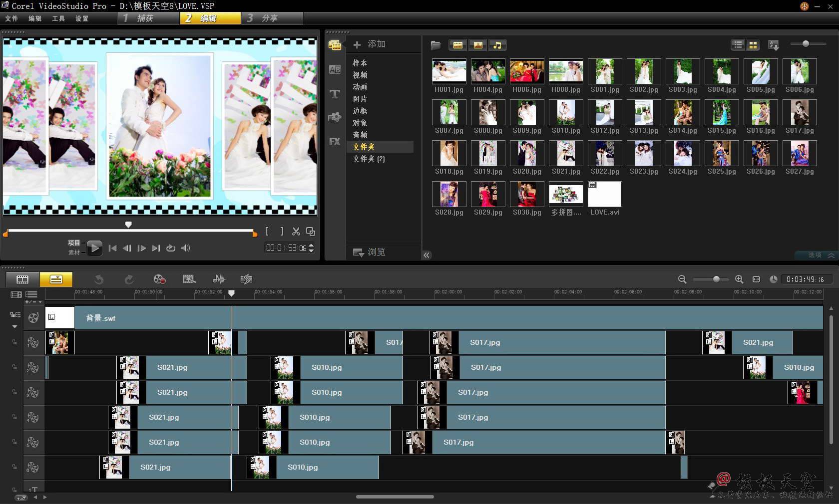Adjust the timeline zoom slider
The height and width of the screenshot is (504, 839).
[716, 279]
